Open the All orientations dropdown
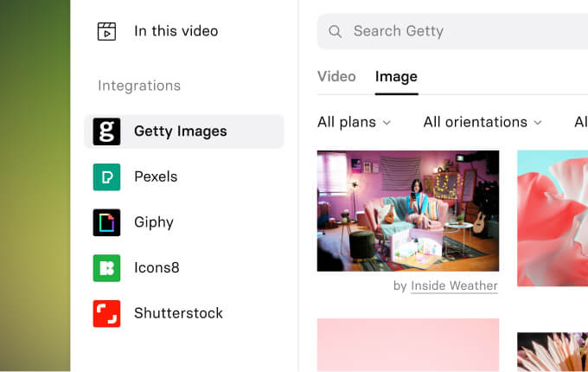The width and height of the screenshot is (588, 372). click(483, 122)
